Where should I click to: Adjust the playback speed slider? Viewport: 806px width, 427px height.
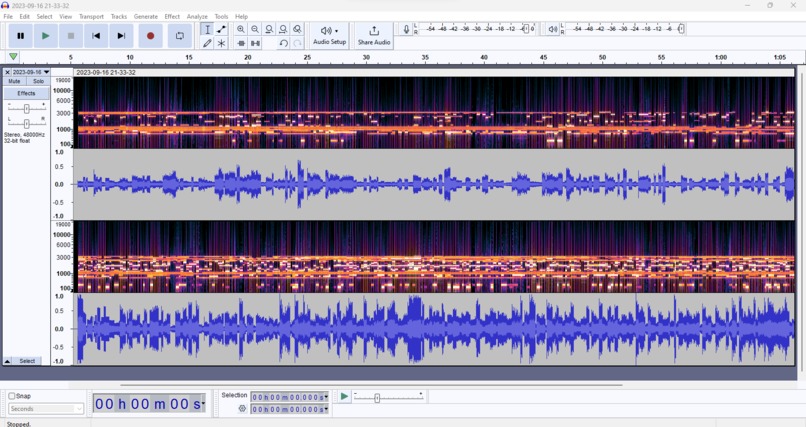pyautogui.click(x=377, y=398)
